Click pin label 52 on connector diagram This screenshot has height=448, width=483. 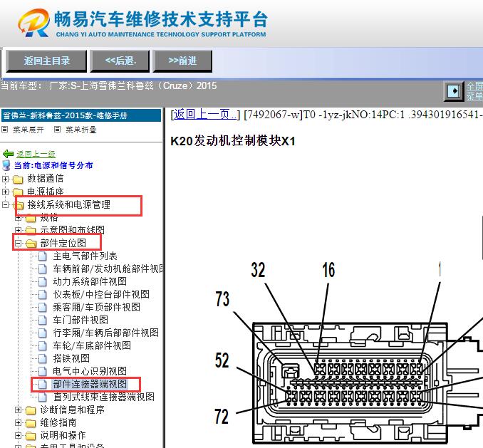(x=222, y=360)
